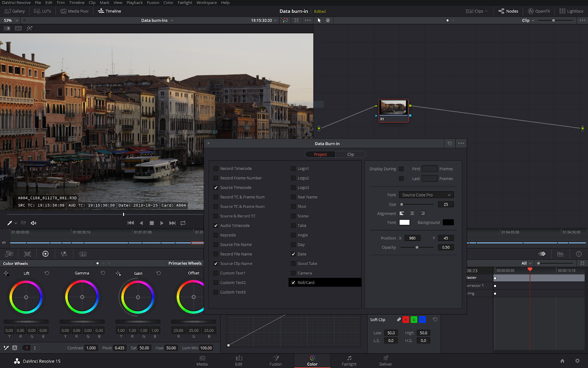Open the node graph Clip mode dropdown

(x=528, y=20)
